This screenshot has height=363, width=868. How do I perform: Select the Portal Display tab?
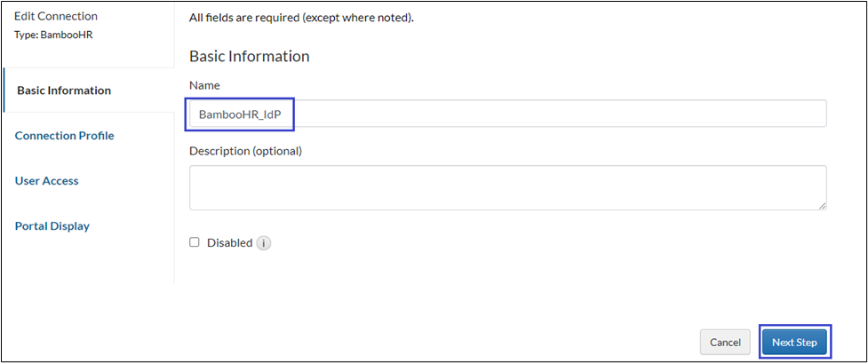[52, 226]
